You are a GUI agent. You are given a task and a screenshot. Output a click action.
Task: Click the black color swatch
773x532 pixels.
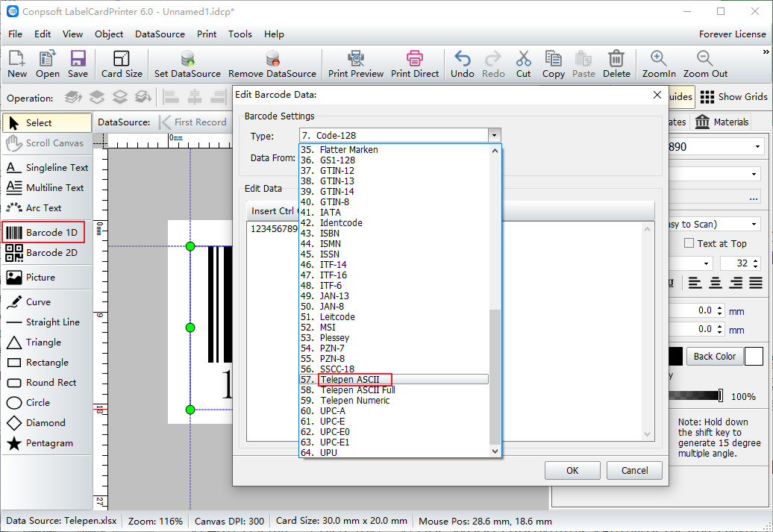coord(675,356)
